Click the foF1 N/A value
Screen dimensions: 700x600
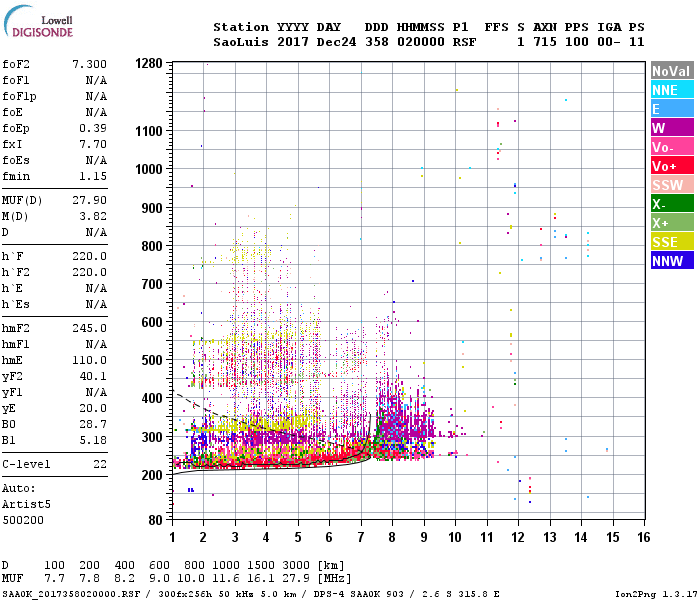(96, 80)
